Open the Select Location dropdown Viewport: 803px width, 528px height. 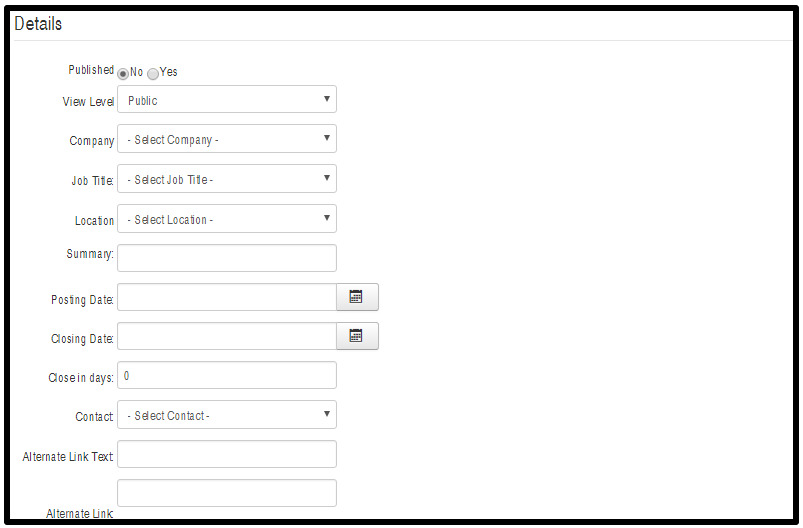(227, 219)
